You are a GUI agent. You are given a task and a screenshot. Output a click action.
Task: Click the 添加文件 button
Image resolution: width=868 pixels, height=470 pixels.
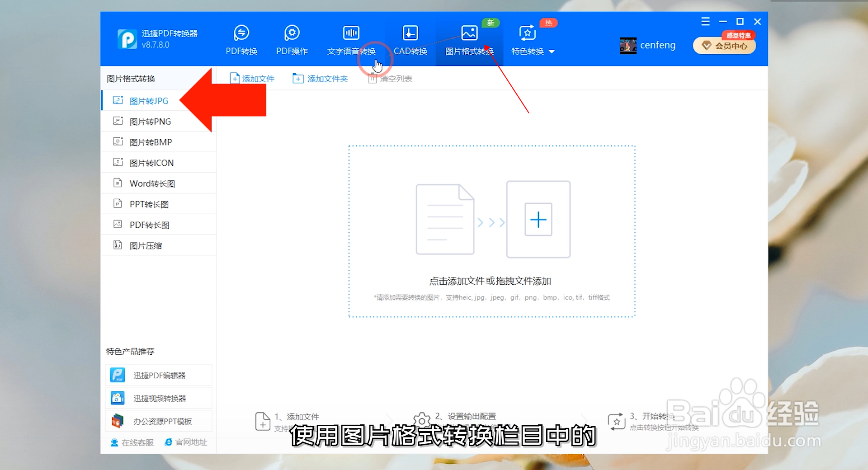(252, 79)
